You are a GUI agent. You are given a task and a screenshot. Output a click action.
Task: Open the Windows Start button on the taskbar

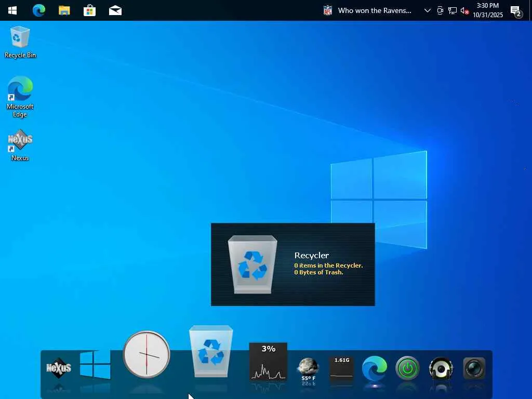(x=12, y=10)
